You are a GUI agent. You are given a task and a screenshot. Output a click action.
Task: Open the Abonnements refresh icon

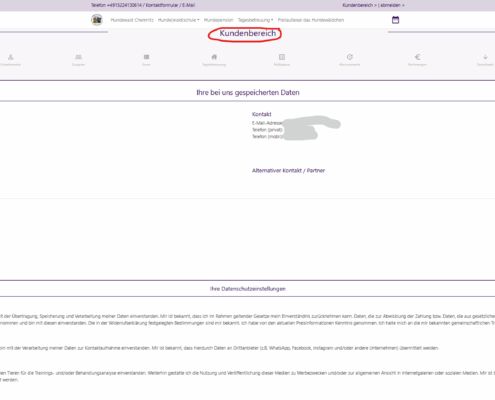pos(350,57)
